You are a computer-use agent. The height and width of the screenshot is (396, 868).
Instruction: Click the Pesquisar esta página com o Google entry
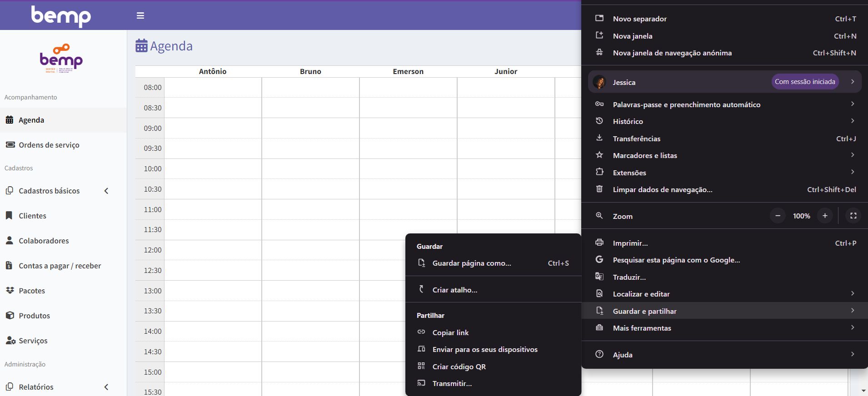(725, 260)
